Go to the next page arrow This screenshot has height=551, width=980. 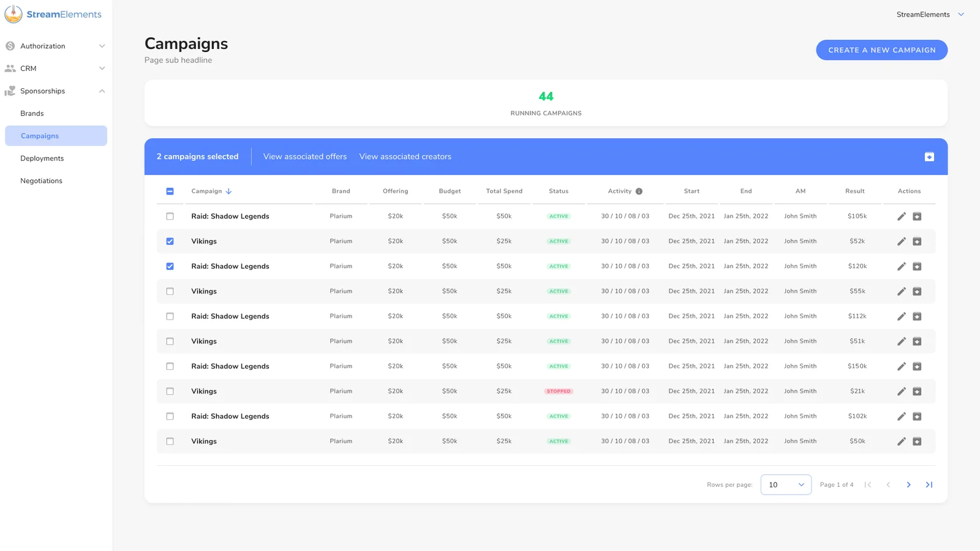coord(908,485)
